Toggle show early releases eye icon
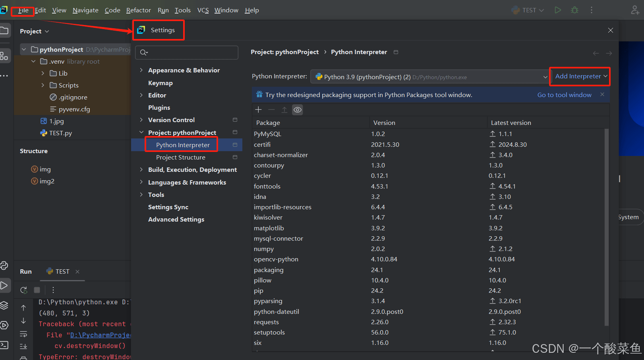 [x=298, y=109]
